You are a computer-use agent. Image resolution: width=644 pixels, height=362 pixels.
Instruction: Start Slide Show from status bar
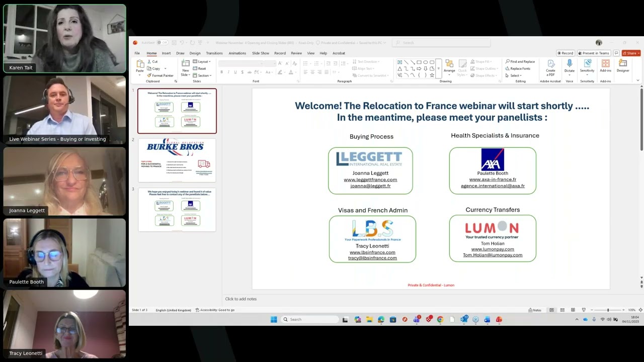pos(584,310)
